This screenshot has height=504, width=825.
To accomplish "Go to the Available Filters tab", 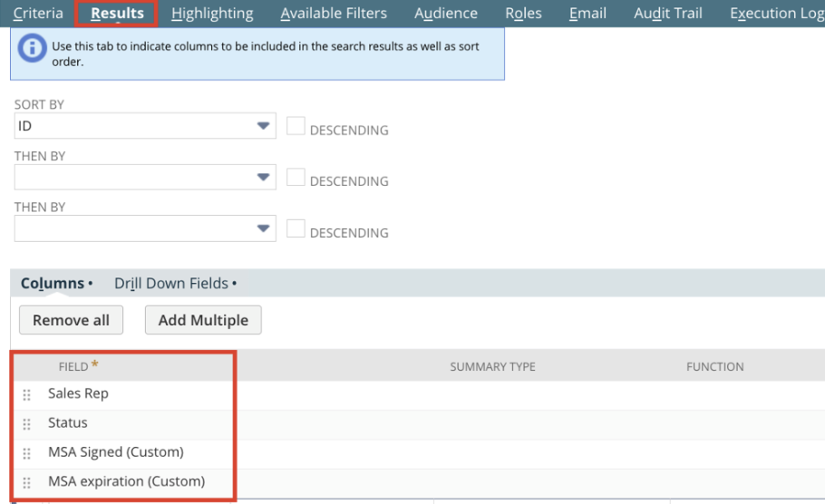I will (x=334, y=14).
